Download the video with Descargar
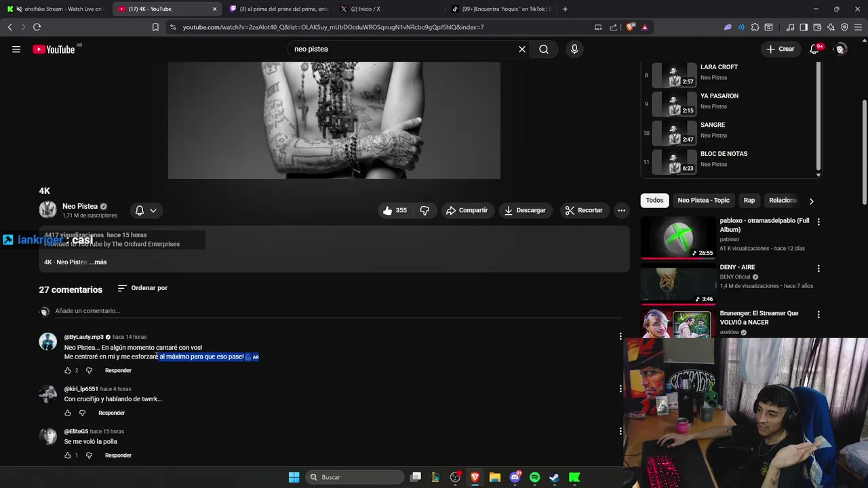868x488 pixels. click(x=525, y=210)
